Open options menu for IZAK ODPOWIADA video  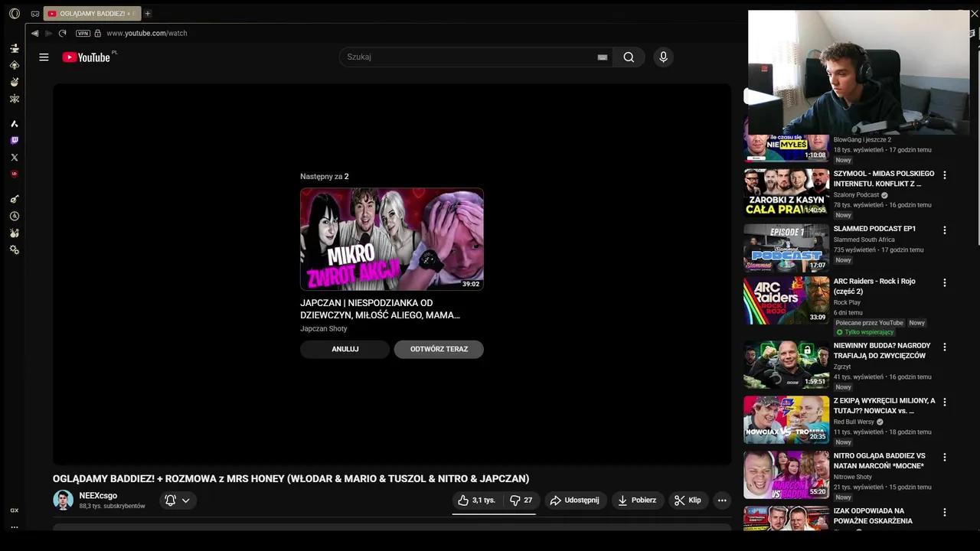944,513
